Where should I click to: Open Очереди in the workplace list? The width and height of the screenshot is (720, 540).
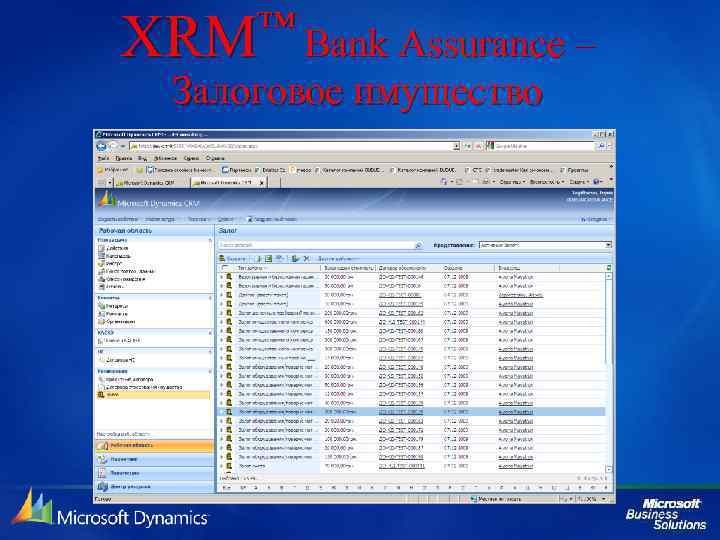(x=122, y=279)
